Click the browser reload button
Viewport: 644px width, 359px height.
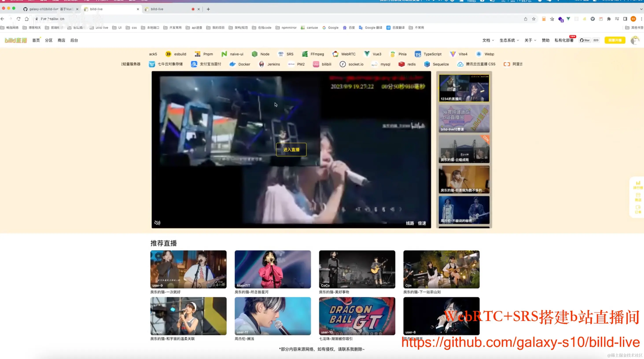coord(18,19)
